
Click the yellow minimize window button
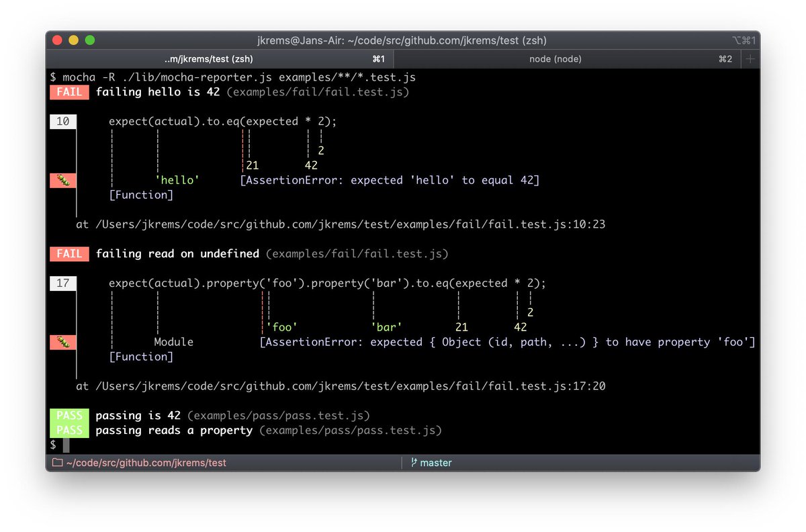pos(73,40)
